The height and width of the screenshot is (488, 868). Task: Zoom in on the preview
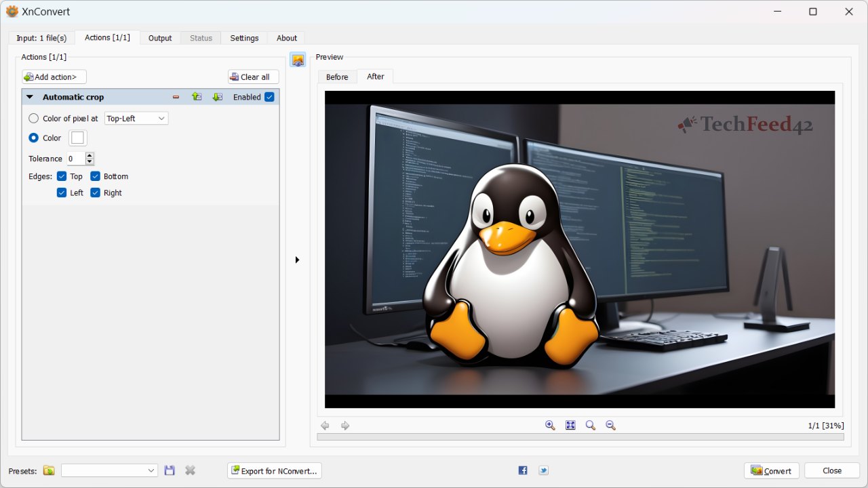click(550, 426)
